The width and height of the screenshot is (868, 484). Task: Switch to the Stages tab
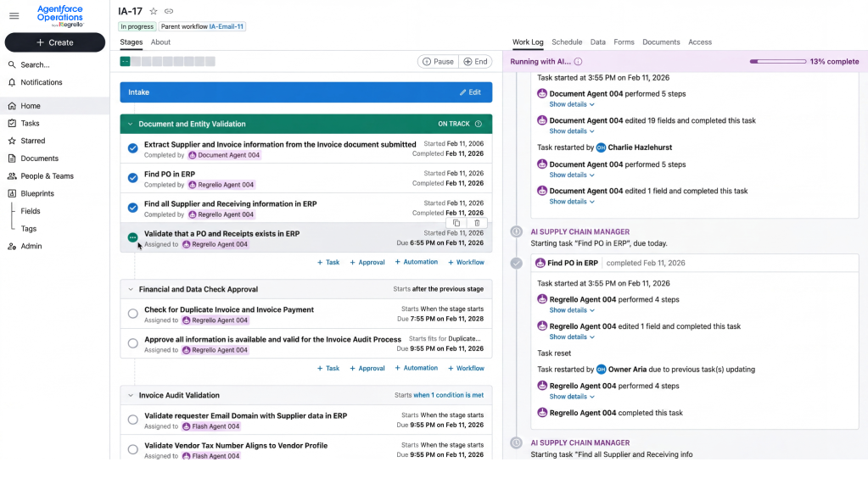tap(132, 42)
